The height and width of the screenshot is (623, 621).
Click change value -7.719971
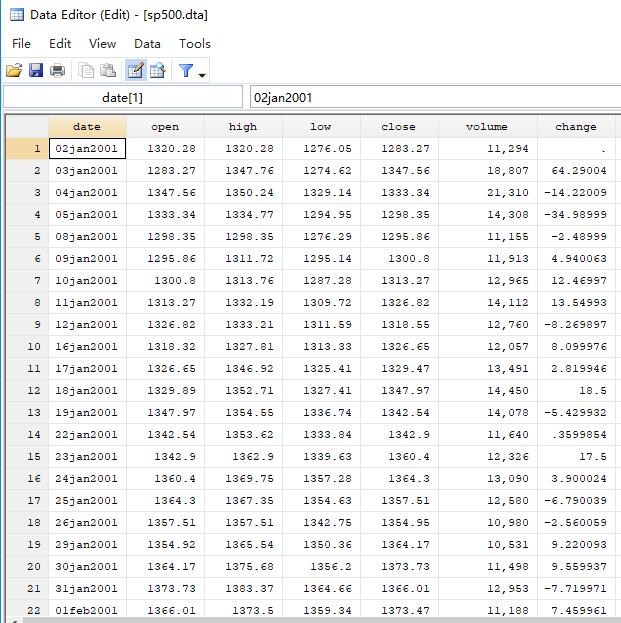tap(576, 588)
